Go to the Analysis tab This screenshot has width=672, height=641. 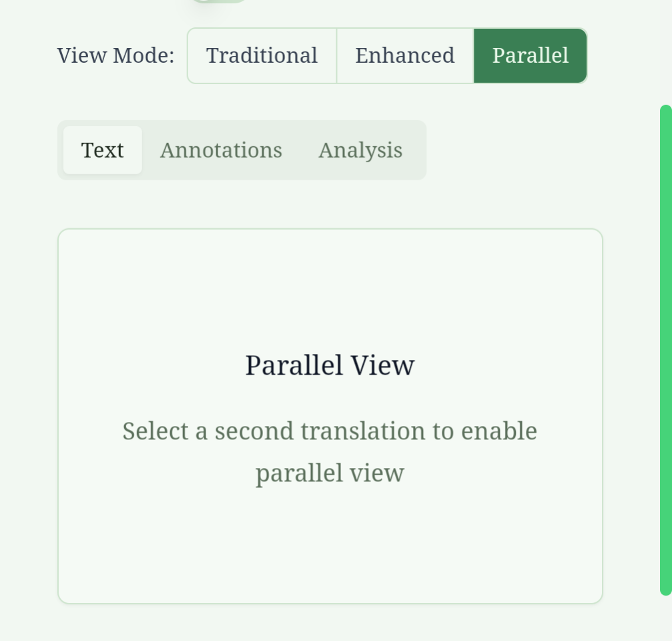360,150
